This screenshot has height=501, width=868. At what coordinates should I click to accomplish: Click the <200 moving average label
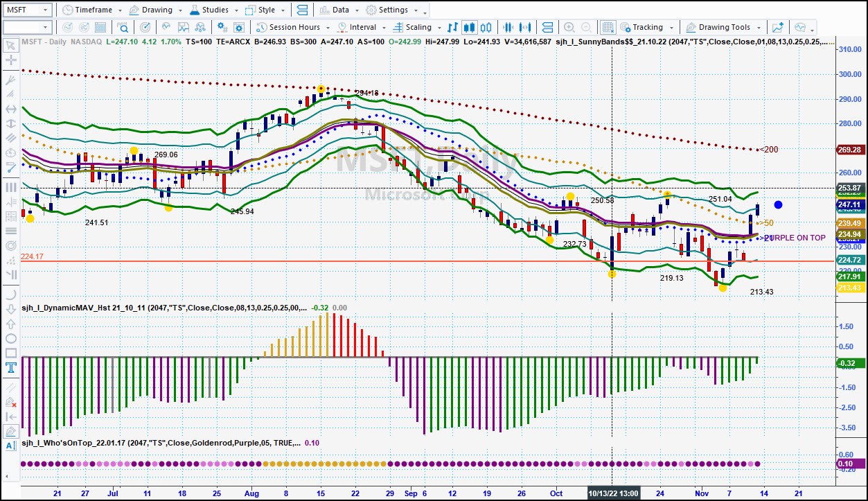pyautogui.click(x=769, y=150)
